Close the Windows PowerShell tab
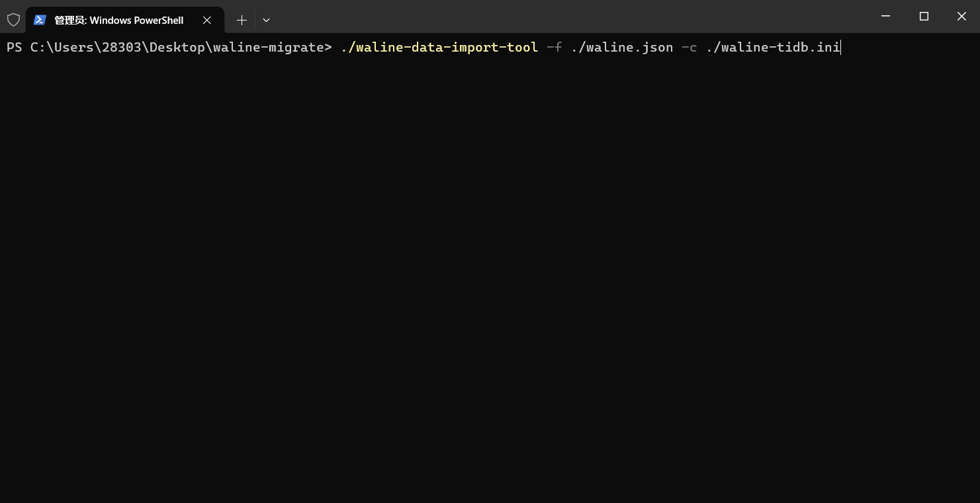980x503 pixels. click(207, 20)
